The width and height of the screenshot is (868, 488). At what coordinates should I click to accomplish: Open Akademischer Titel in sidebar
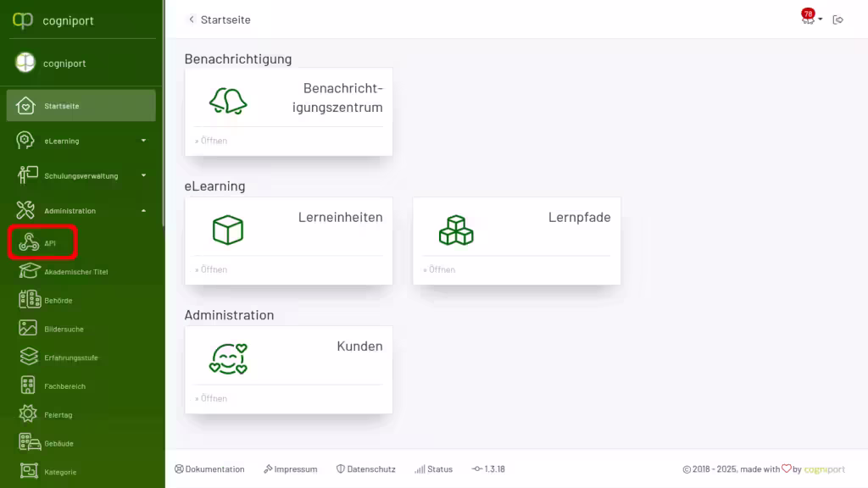75,272
